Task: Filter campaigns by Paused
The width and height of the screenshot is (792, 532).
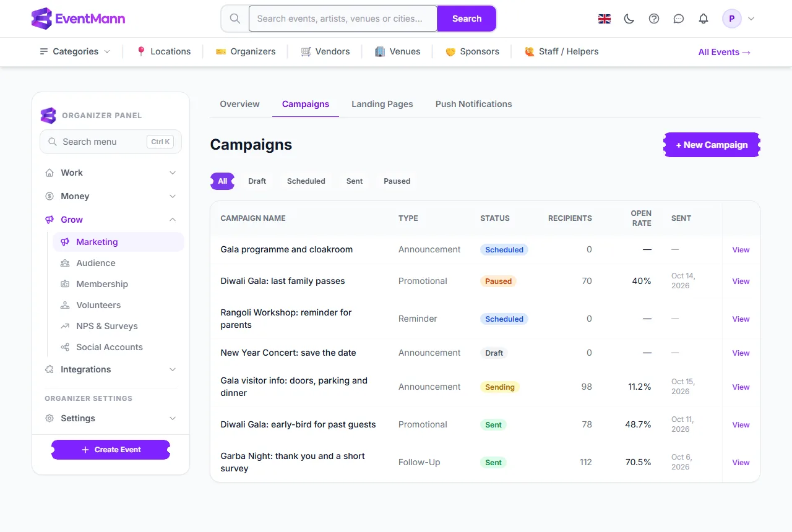Action: pyautogui.click(x=397, y=181)
